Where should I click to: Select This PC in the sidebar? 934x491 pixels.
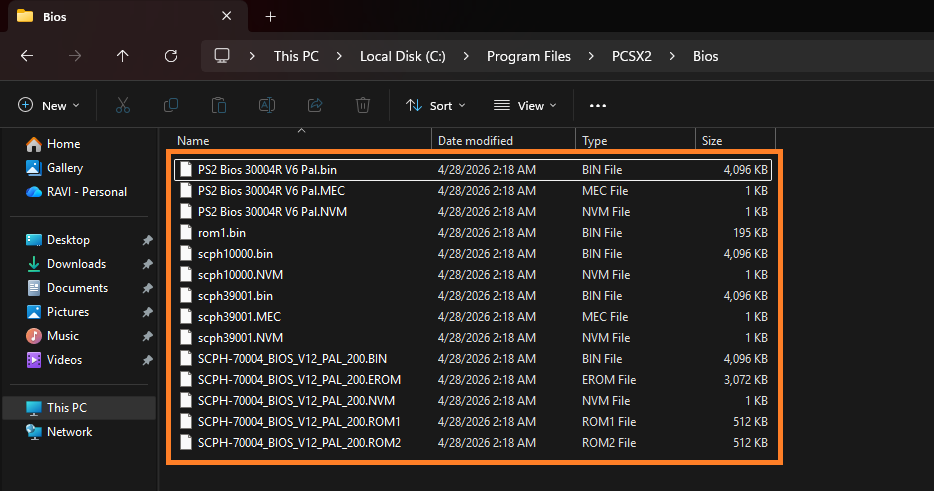79,408
